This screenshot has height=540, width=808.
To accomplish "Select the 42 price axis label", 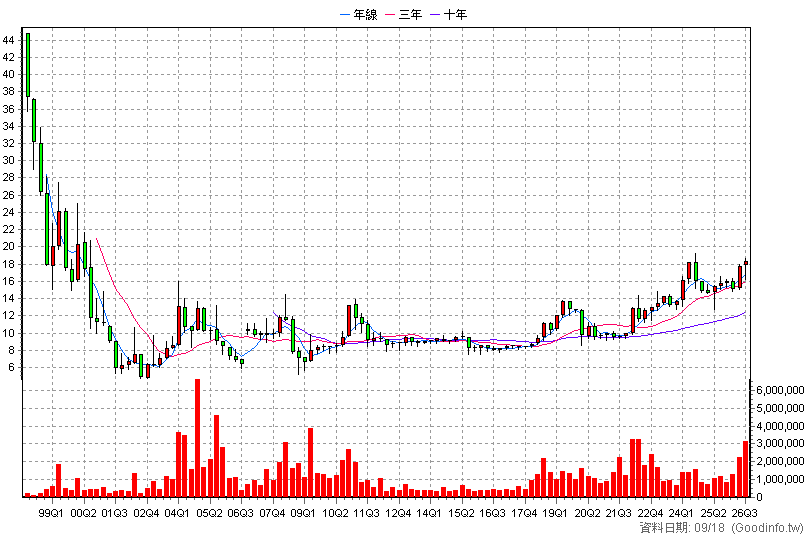I will tap(9, 57).
